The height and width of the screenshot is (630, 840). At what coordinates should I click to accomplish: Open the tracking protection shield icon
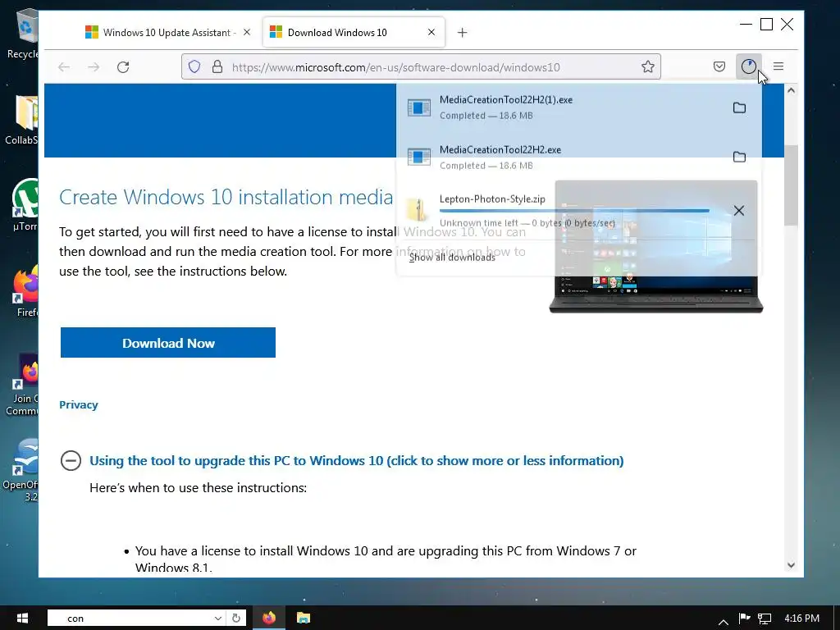[194, 67]
